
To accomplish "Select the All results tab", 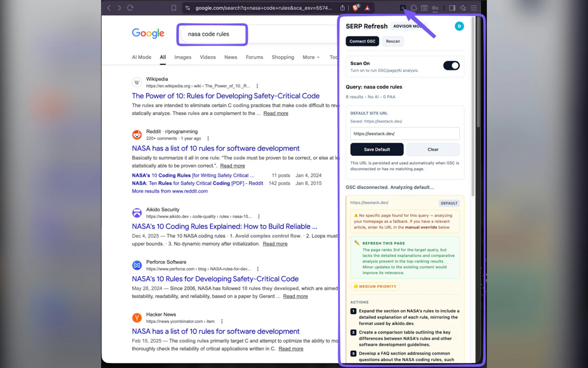I will click(x=163, y=57).
